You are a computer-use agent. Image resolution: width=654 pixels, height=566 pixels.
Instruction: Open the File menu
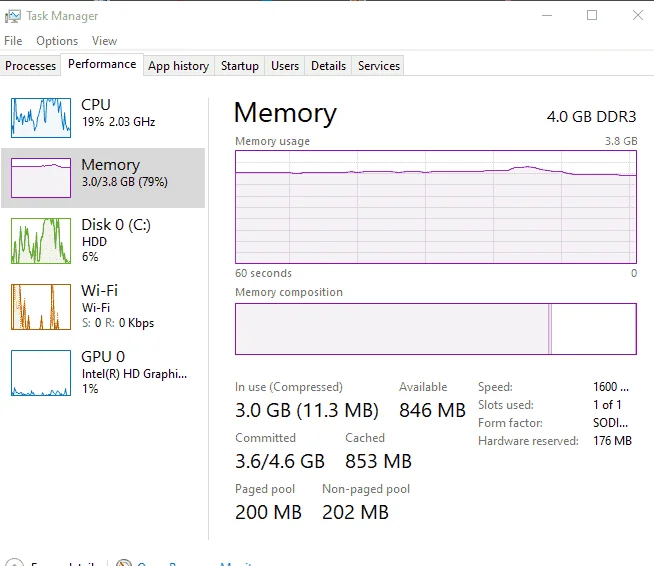pyautogui.click(x=13, y=41)
